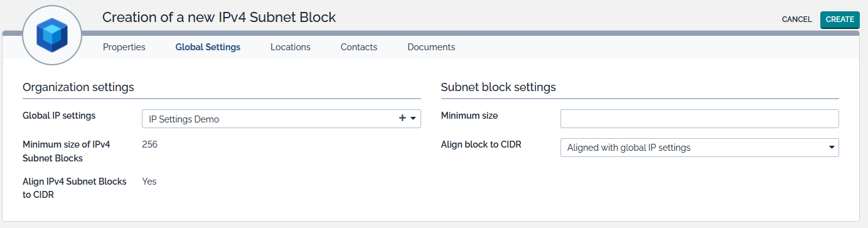The width and height of the screenshot is (868, 228).
Task: Click the Align block to CIDR label
Action: point(481,144)
